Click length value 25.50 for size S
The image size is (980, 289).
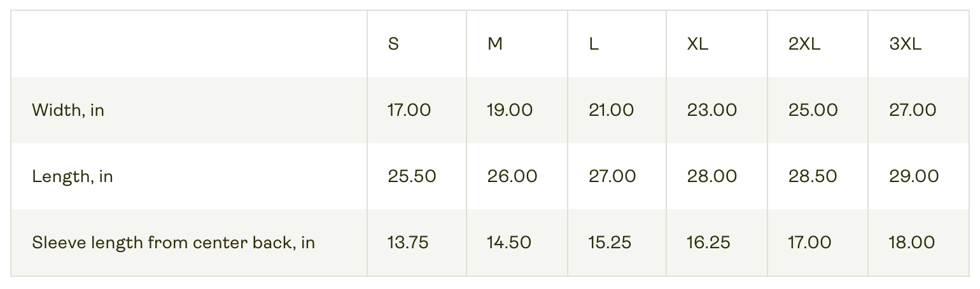point(412,176)
